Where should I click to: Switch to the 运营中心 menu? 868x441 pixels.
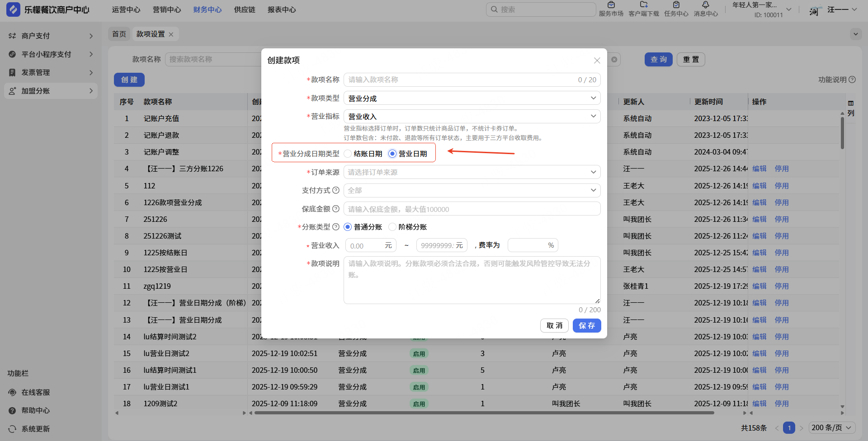pos(126,9)
